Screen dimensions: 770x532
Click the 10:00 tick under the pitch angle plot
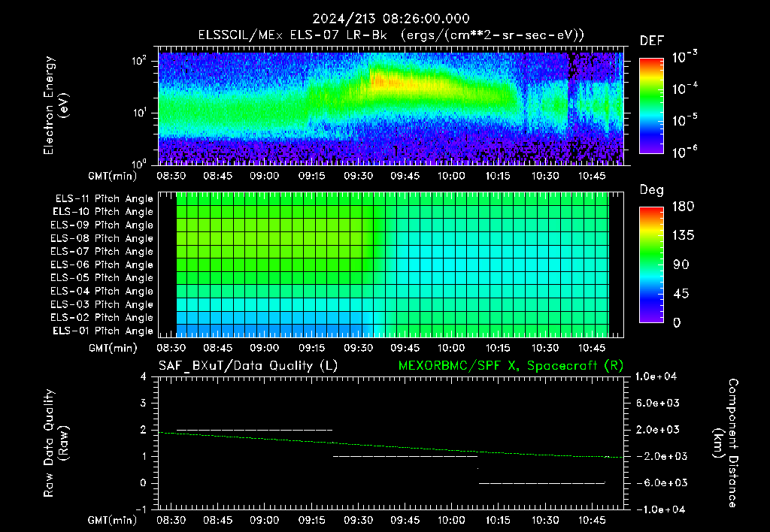tap(451, 348)
